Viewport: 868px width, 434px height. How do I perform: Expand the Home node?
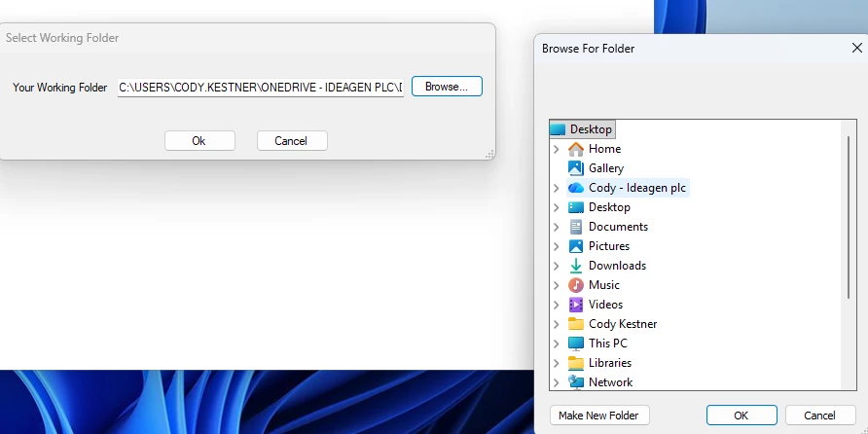tap(557, 149)
